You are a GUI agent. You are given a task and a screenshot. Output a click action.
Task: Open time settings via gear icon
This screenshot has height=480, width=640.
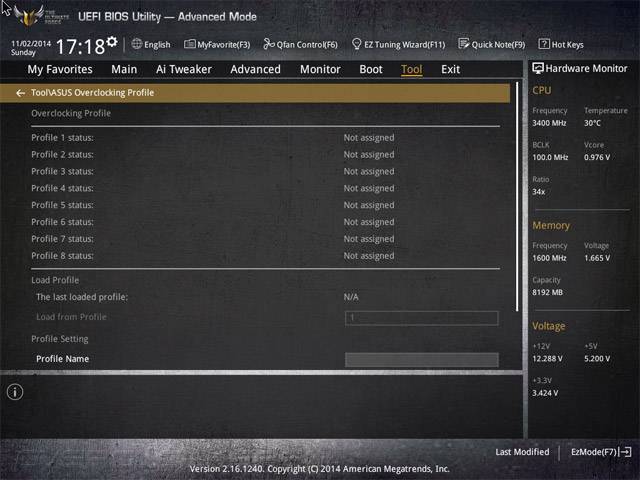[112, 42]
